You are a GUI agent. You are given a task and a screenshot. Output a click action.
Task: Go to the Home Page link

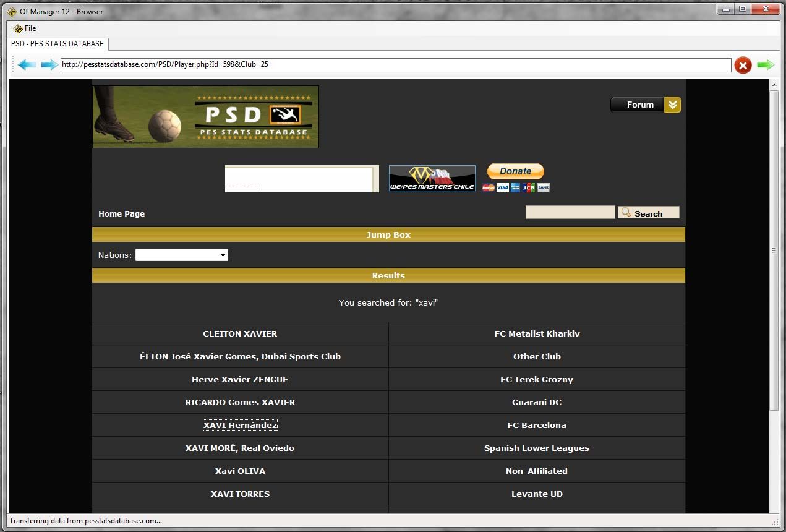[x=121, y=214]
